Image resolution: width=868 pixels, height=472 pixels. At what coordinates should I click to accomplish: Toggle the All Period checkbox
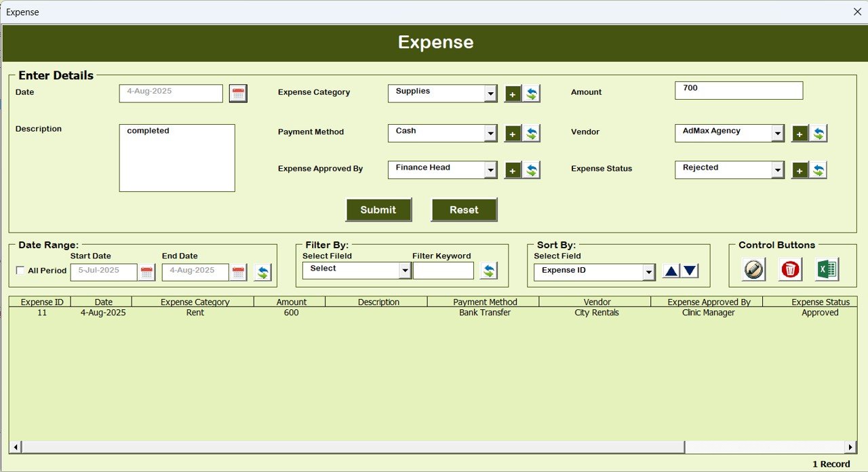point(20,271)
